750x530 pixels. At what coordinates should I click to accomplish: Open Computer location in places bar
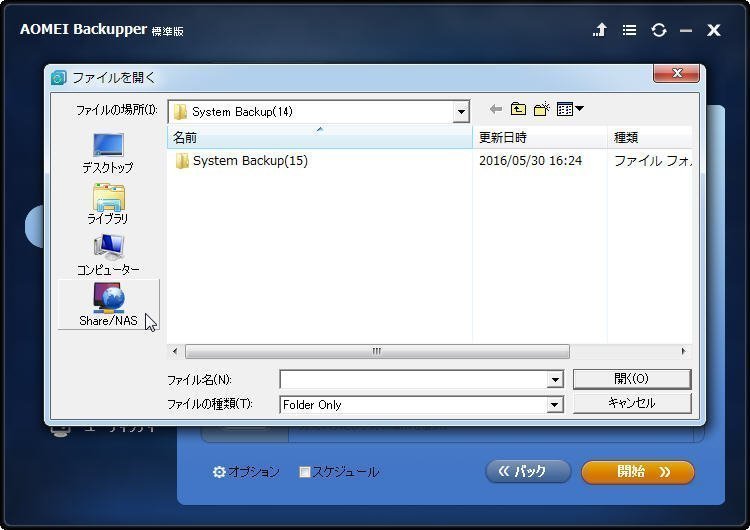[108, 254]
